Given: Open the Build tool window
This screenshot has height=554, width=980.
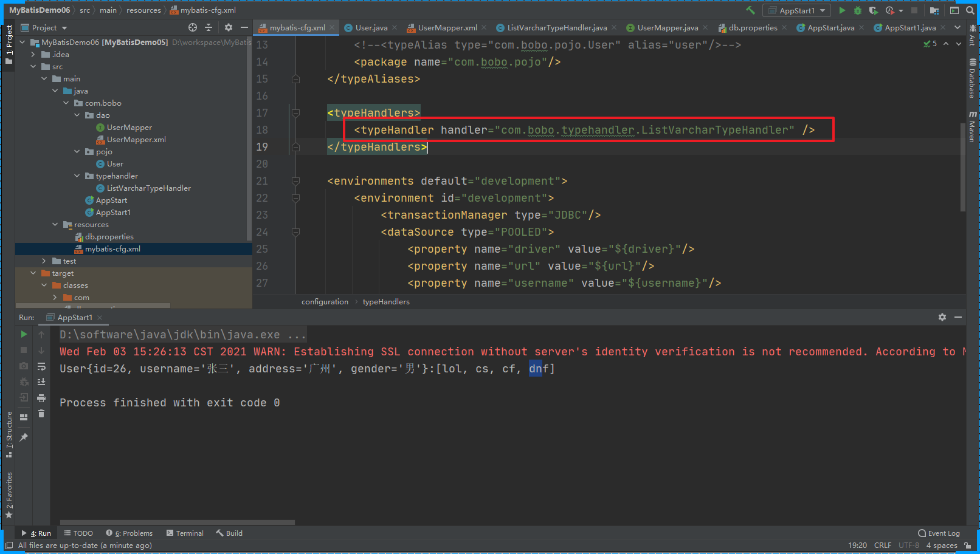Looking at the screenshot, I should (229, 533).
